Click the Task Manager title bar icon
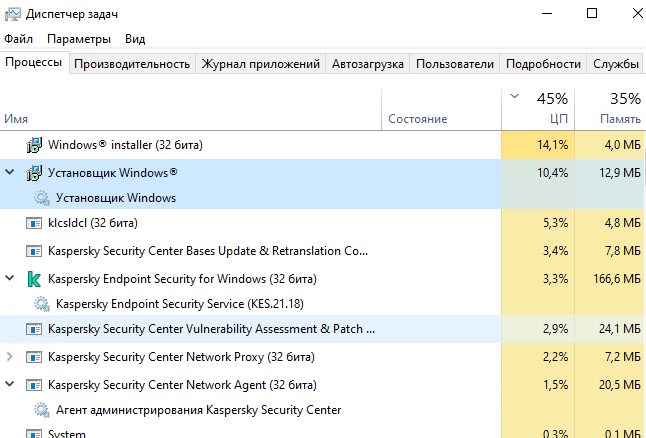Screen dimensions: 646x438 [x=12, y=14]
